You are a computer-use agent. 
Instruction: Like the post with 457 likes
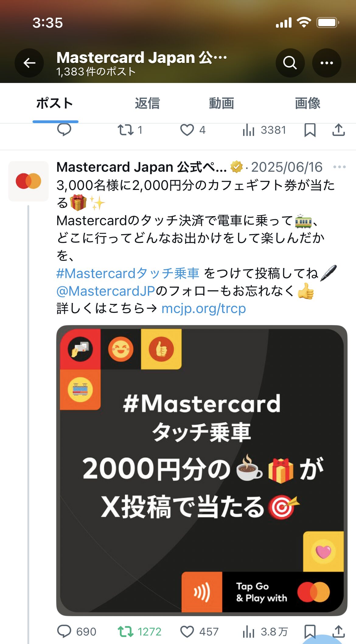click(x=187, y=632)
